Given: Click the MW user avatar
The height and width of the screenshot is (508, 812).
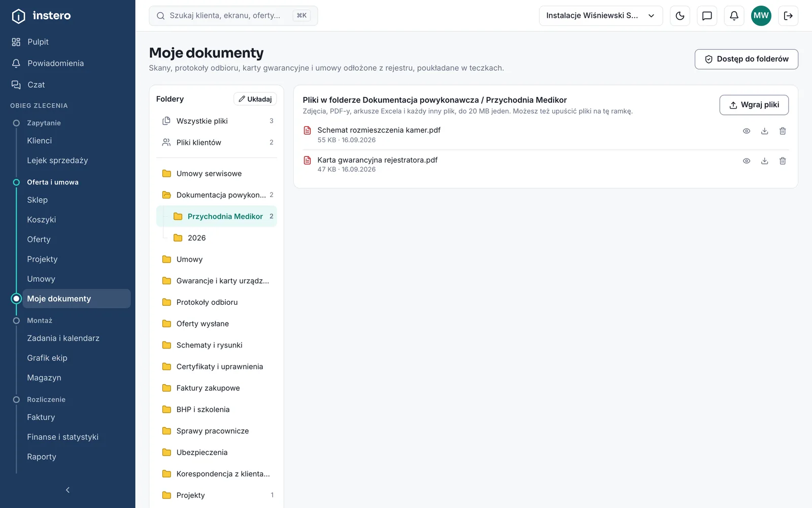Looking at the screenshot, I should pos(761,16).
